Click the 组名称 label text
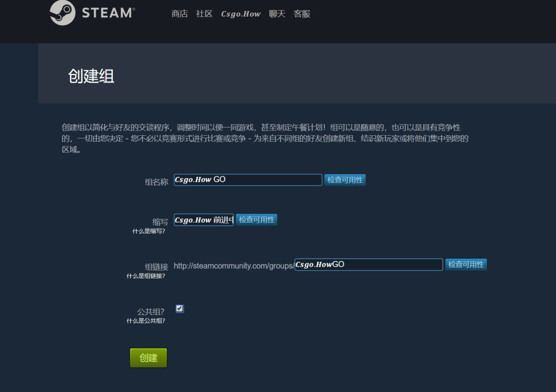Image resolution: width=556 pixels, height=392 pixels. pyautogui.click(x=156, y=182)
